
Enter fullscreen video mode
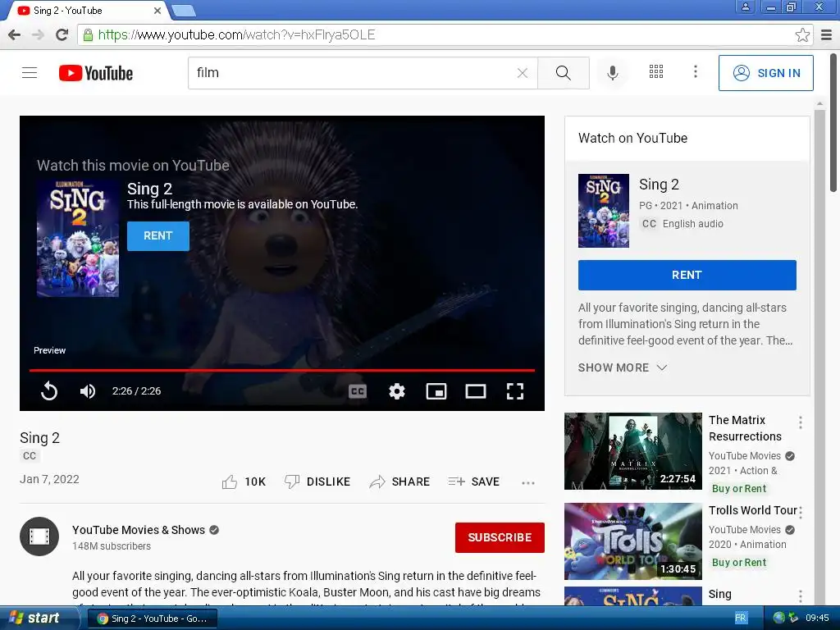tap(515, 391)
